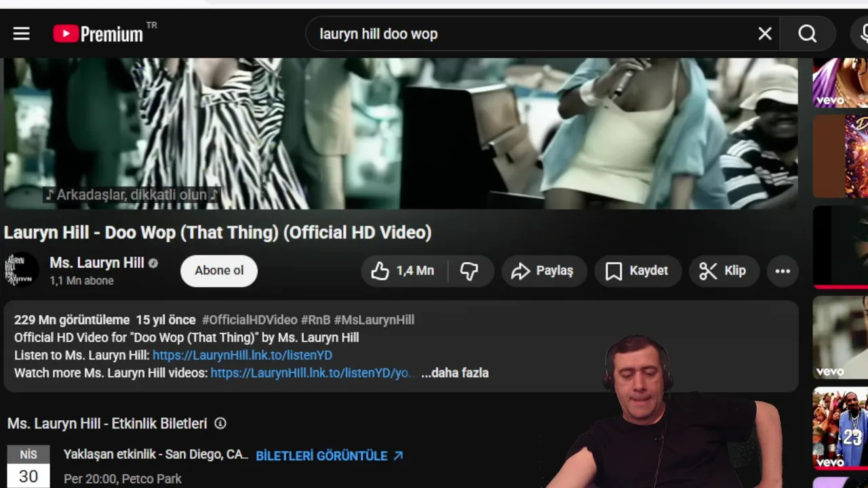Viewport: 868px width, 488px height.
Task: Open the hashtag #OfficialHDVideo
Action: pos(250,320)
